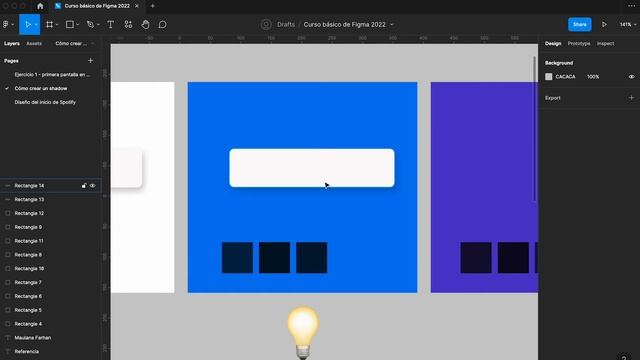This screenshot has width=640, height=360.
Task: Select the Pen tool
Action: 90,24
